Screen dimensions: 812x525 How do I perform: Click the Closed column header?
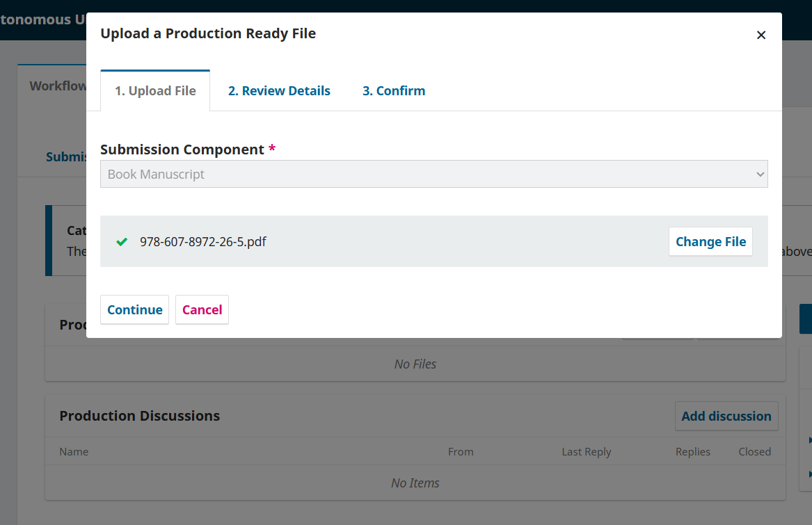coord(754,451)
